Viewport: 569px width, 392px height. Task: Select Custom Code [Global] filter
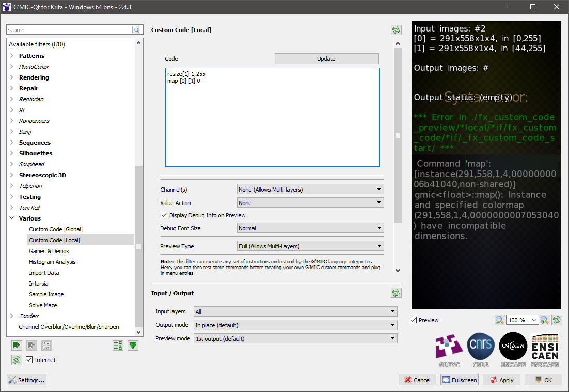[x=56, y=229]
